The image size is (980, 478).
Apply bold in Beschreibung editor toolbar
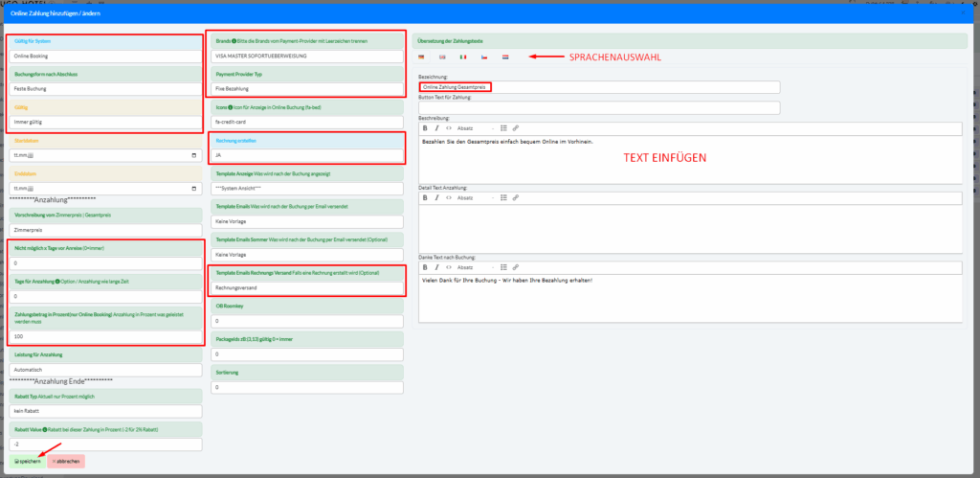pos(425,127)
